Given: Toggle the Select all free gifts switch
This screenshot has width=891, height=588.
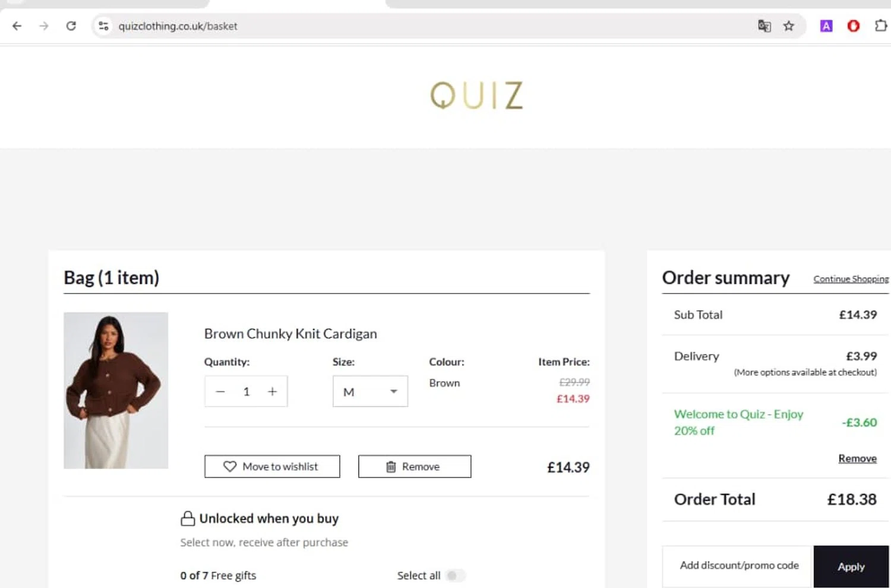Looking at the screenshot, I should [x=455, y=576].
